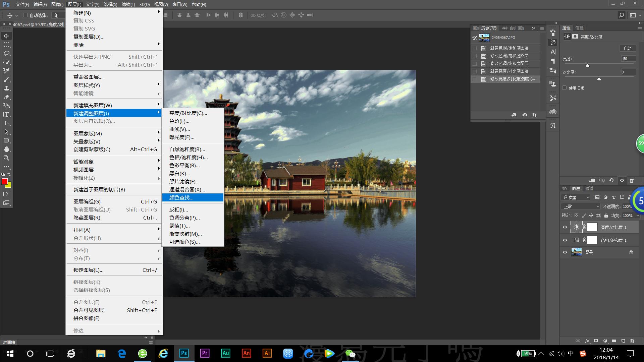Switch to the 通道 channels tab
Screen dimensions: 644x362
pos(589,189)
